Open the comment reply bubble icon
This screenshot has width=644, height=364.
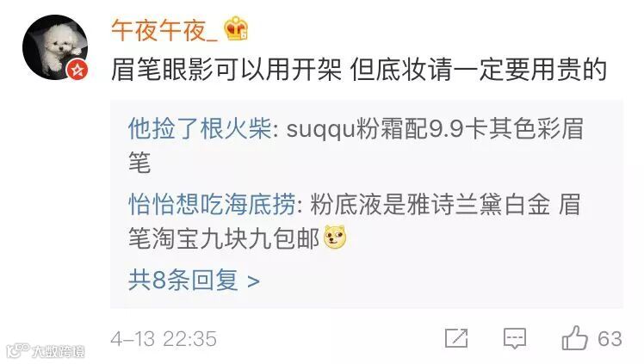tap(515, 338)
